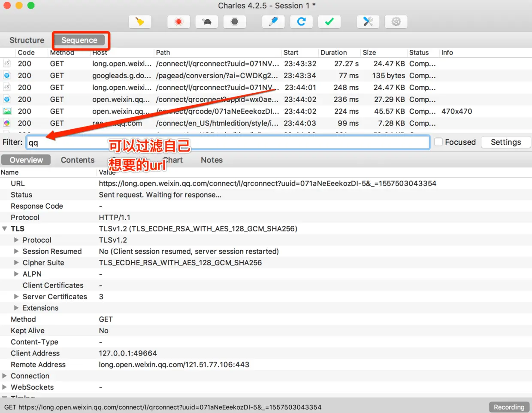This screenshot has width=532, height=413.
Task: Select the googleads.g.do... request row
Action: tap(266, 76)
